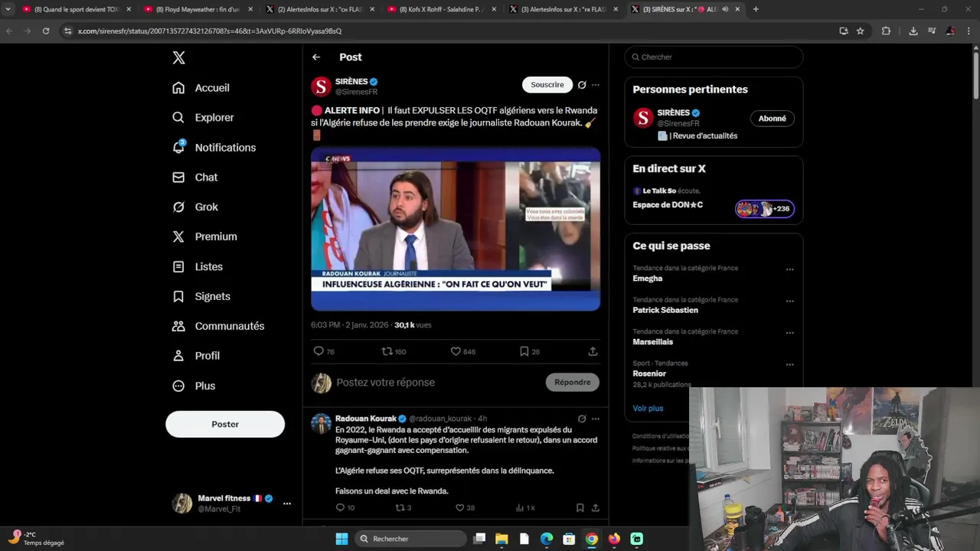Open Profil in the sidebar
Image resolution: width=980 pixels, height=551 pixels.
pyautogui.click(x=196, y=356)
